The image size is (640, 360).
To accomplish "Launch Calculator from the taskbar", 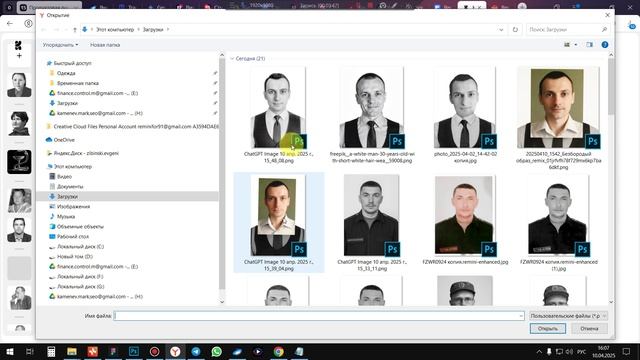I will [x=51, y=351].
